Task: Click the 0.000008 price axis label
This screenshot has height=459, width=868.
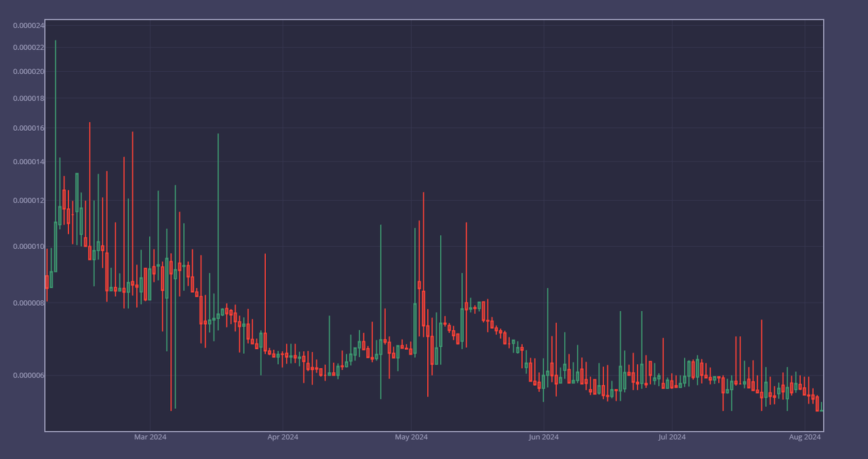Action: (x=28, y=303)
